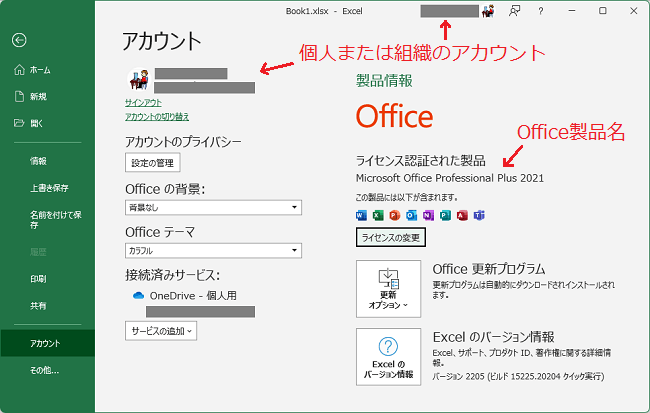Open 更新オプション menu button
This screenshot has width=650, height=413.
point(388,289)
